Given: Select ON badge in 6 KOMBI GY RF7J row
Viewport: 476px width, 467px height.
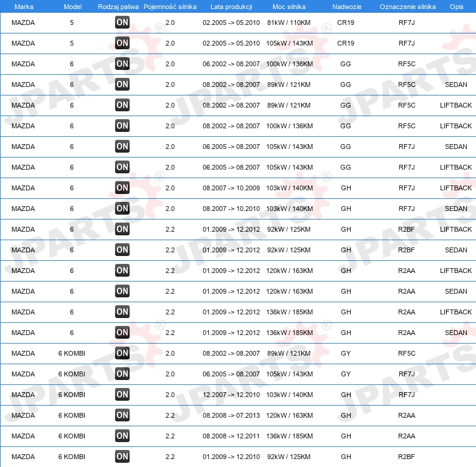Looking at the screenshot, I should [x=122, y=373].
